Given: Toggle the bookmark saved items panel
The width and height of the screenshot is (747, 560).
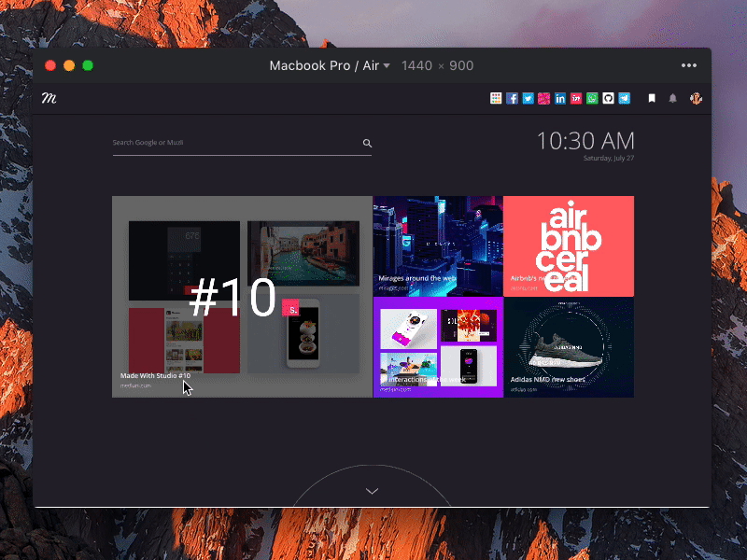Looking at the screenshot, I should click(x=652, y=97).
